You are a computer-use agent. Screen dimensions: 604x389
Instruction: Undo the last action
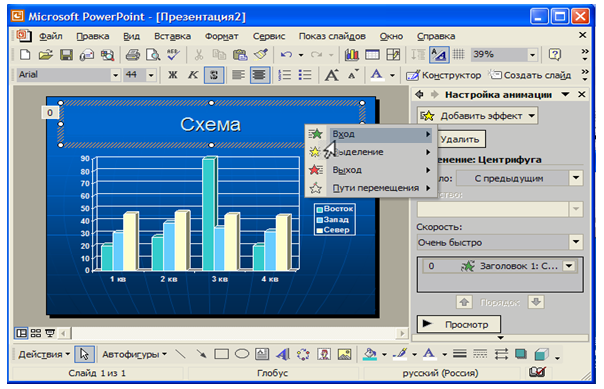click(x=286, y=55)
